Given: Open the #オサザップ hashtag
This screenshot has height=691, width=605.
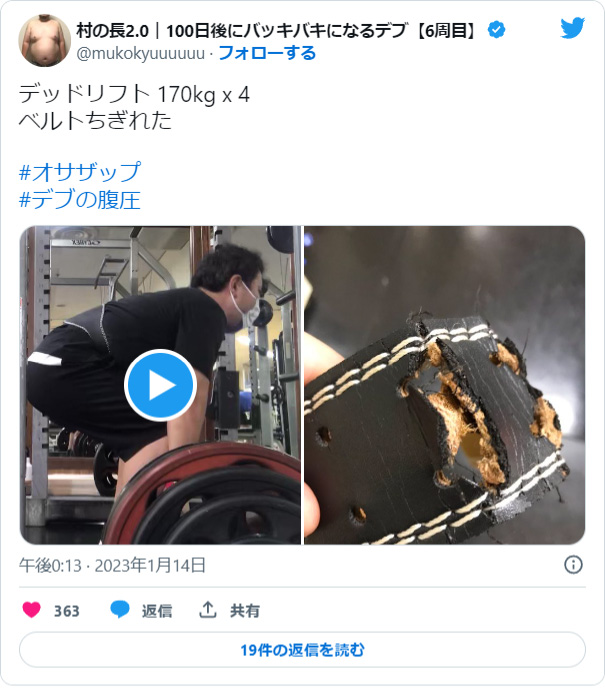Looking at the screenshot, I should coord(80,171).
